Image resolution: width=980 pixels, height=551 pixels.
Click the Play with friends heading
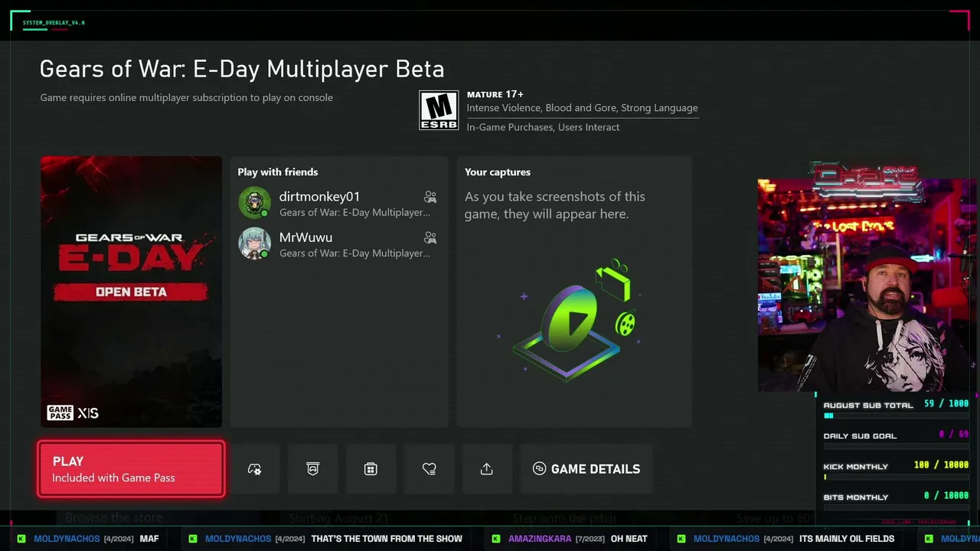click(278, 172)
